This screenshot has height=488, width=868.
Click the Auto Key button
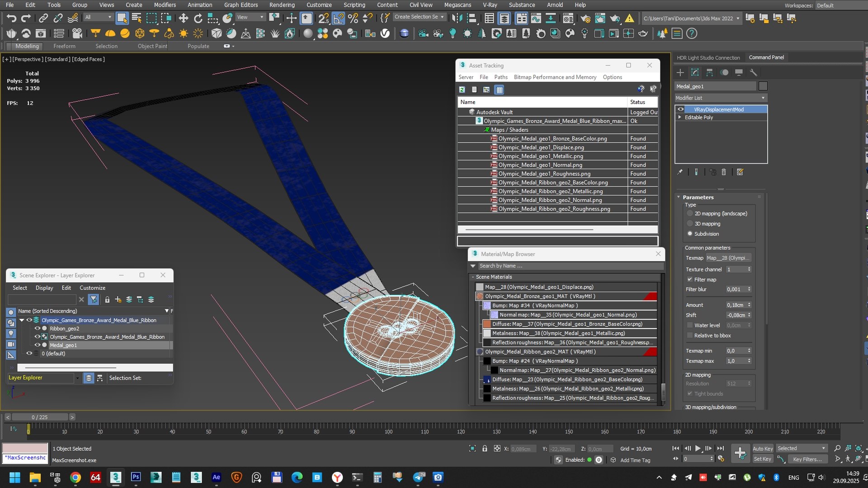763,449
